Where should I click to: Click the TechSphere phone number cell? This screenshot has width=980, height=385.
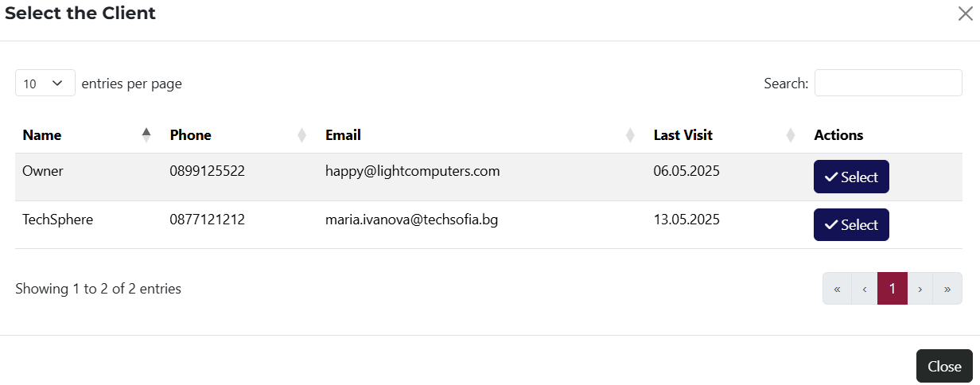point(207,220)
